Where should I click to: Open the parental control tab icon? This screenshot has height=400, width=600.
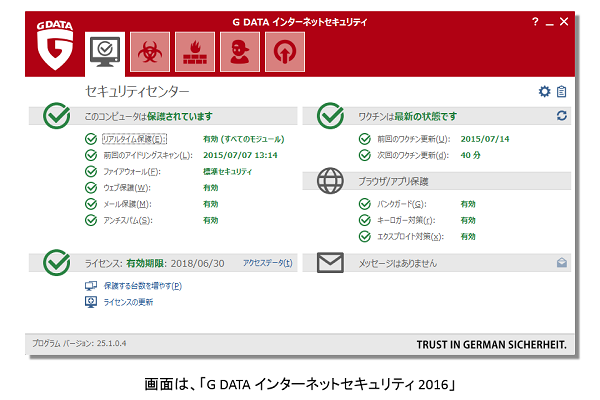coord(239,50)
